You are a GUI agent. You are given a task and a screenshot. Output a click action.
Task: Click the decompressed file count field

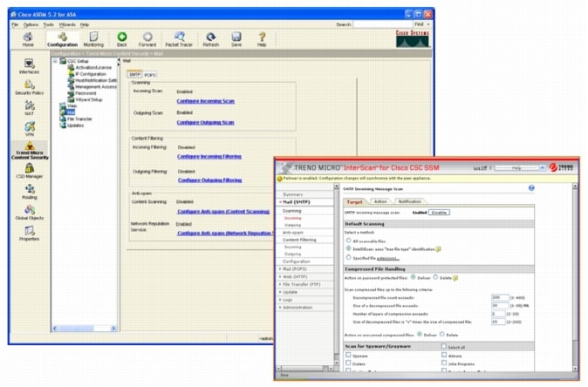(500, 297)
